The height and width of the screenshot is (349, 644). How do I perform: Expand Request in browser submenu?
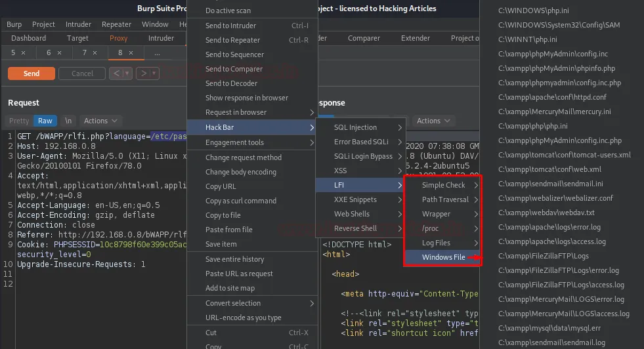(252, 112)
